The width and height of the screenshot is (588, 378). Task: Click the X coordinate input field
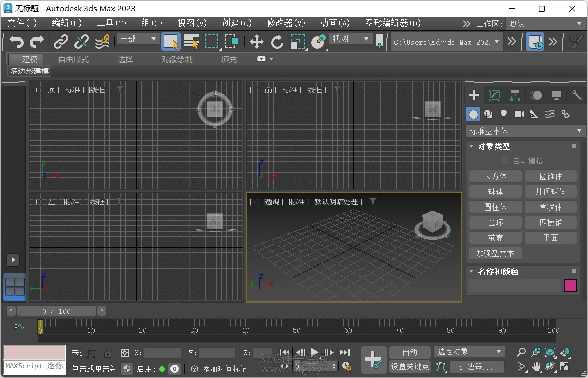point(162,353)
